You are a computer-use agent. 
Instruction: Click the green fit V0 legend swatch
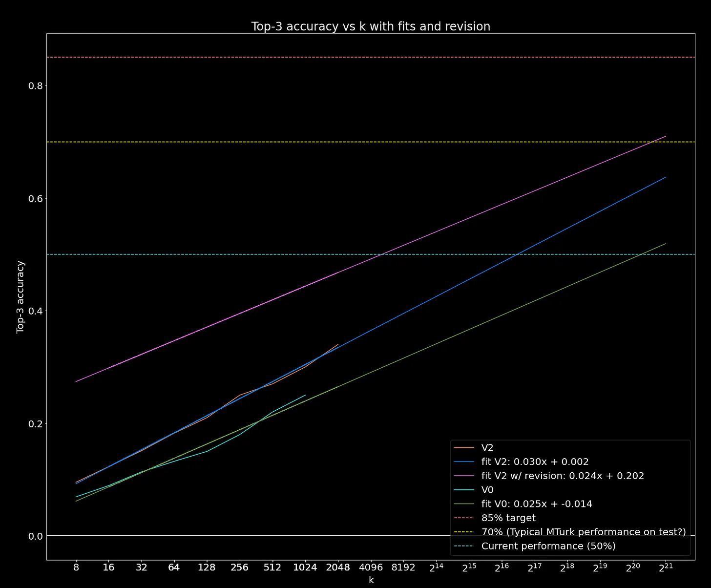463,504
